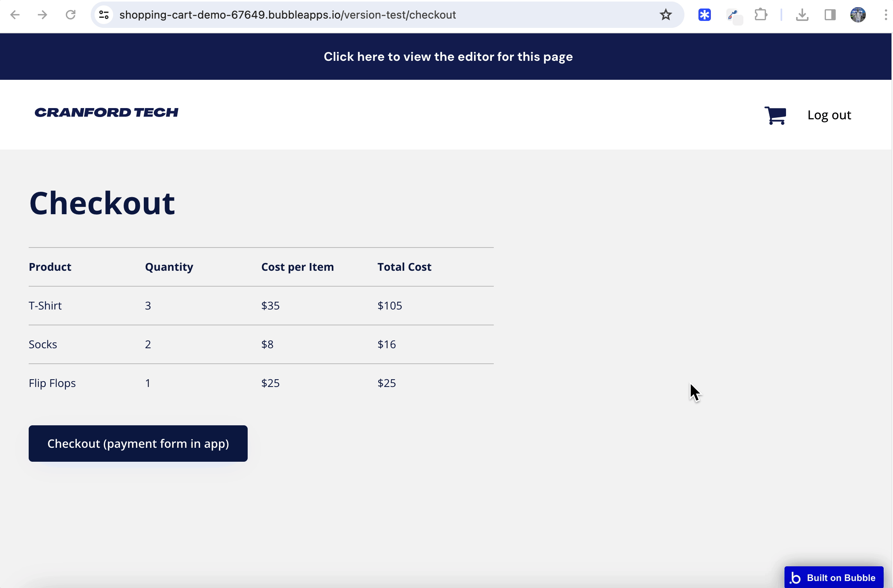Image resolution: width=893 pixels, height=588 pixels.
Task: Click the Checkout page heading
Action: [102, 203]
